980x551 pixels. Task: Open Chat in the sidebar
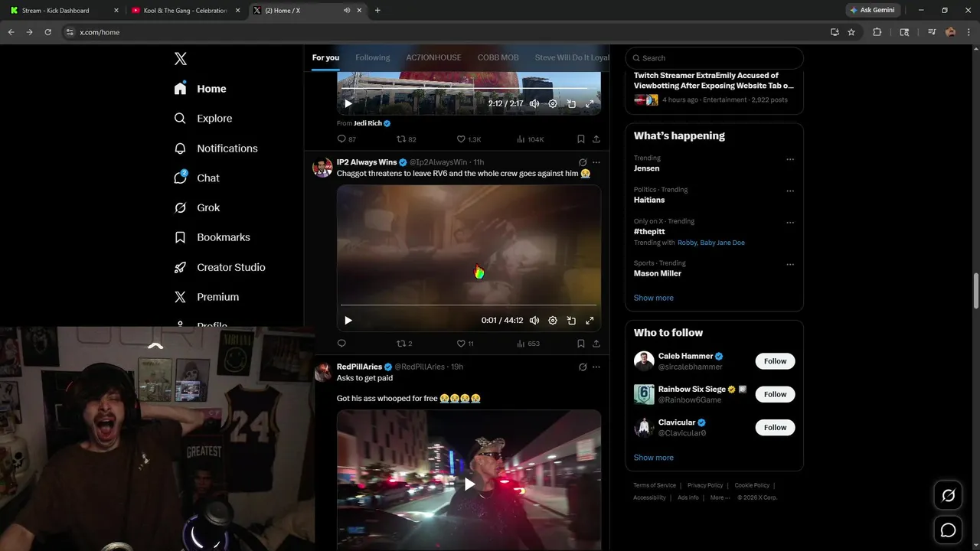pos(197,178)
